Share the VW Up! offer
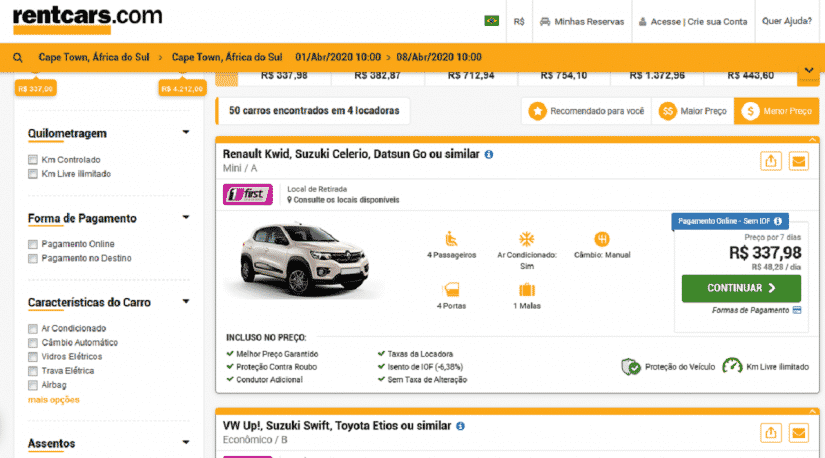 coord(771,433)
